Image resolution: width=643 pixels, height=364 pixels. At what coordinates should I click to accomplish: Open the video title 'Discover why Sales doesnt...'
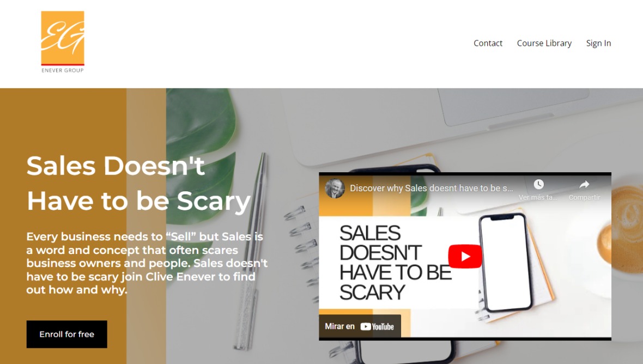coord(431,188)
